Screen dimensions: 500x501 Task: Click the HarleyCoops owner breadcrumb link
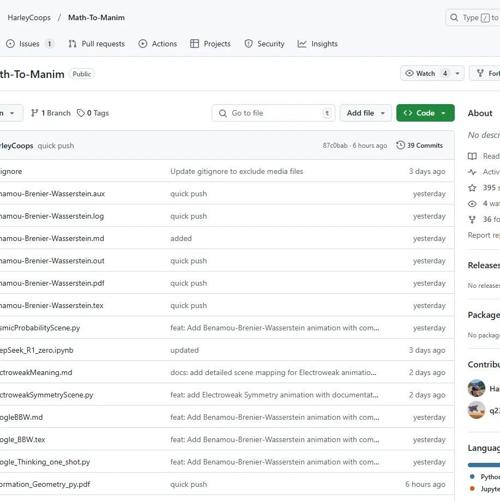tap(29, 18)
